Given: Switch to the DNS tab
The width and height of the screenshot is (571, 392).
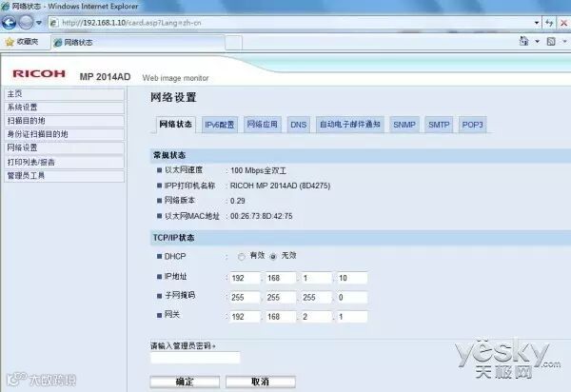Looking at the screenshot, I should point(298,125).
